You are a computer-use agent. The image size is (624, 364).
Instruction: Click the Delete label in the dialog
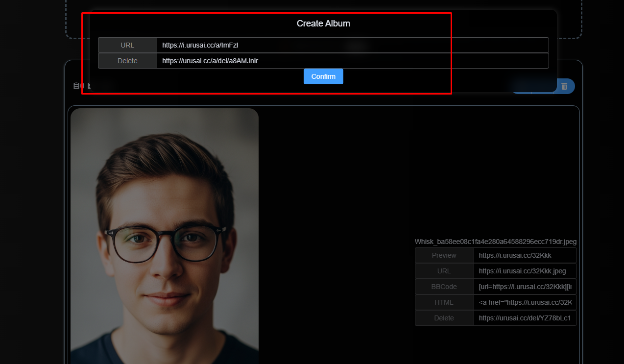pos(127,60)
